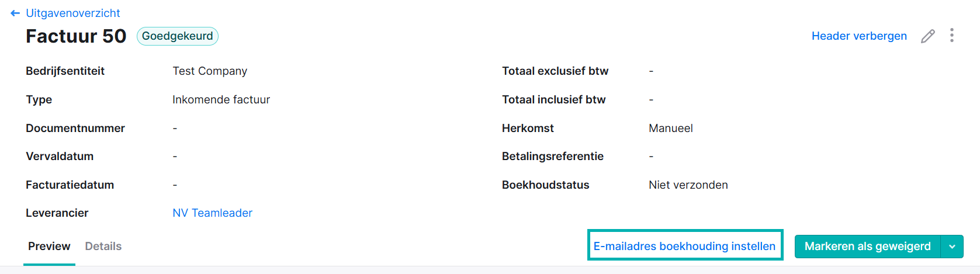The height and width of the screenshot is (274, 980).
Task: Mark the invoice with Markeren als geweigerd
Action: 867,247
